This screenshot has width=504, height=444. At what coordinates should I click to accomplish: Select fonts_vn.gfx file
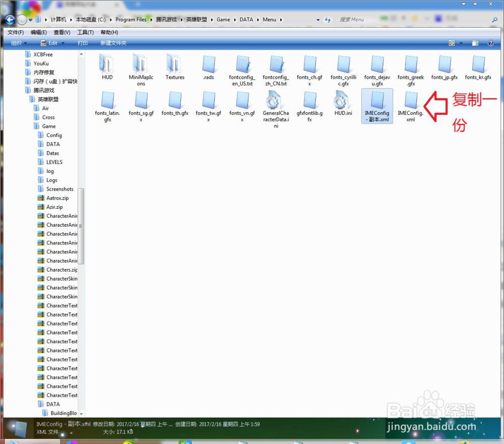(x=242, y=106)
